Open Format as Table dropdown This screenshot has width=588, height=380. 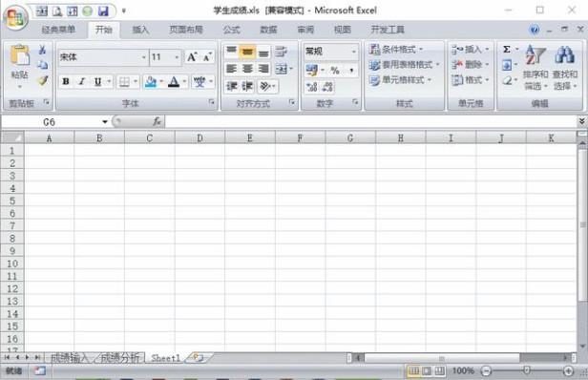[405, 65]
